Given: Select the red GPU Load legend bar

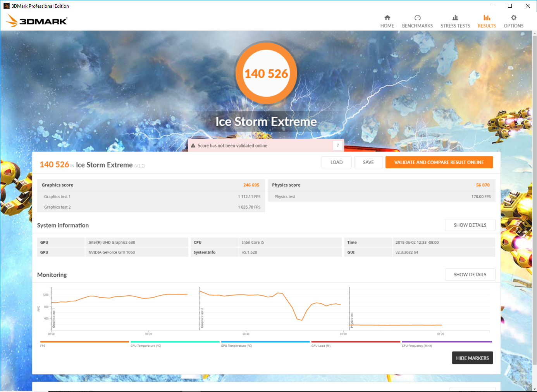Looking at the screenshot, I should tap(355, 342).
